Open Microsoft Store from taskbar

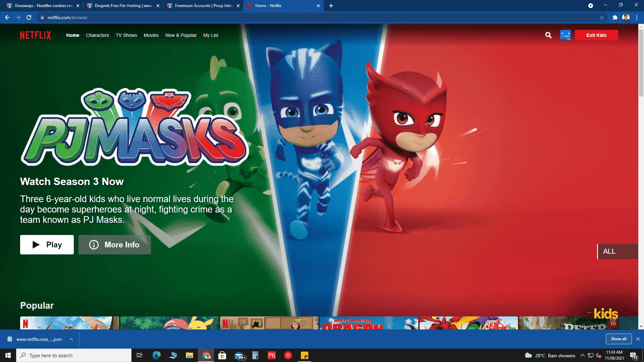(x=222, y=355)
